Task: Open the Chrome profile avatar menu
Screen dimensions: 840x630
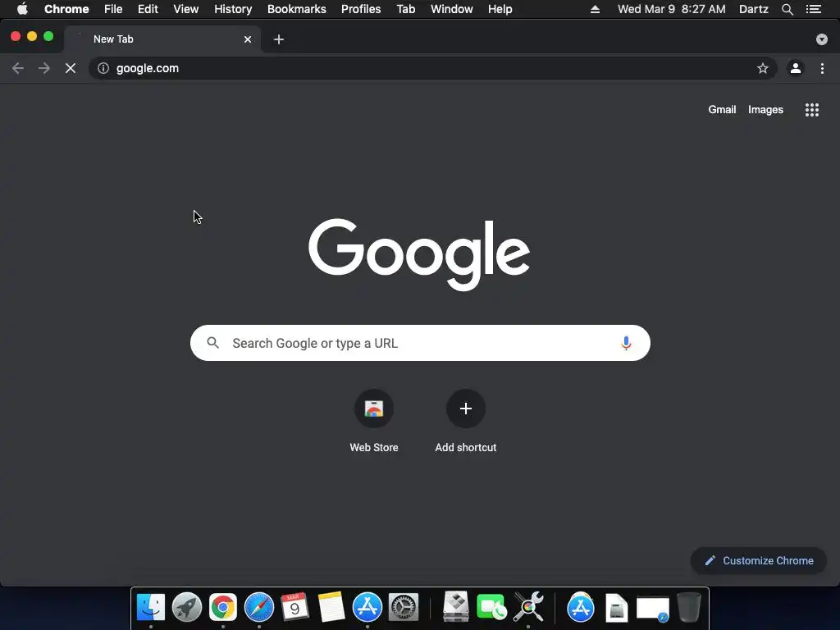Action: 796,69
